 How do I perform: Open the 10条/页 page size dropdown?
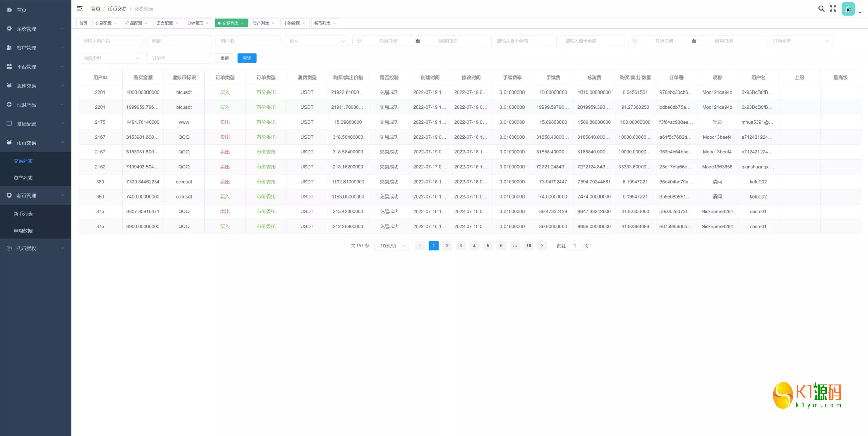[391, 246]
